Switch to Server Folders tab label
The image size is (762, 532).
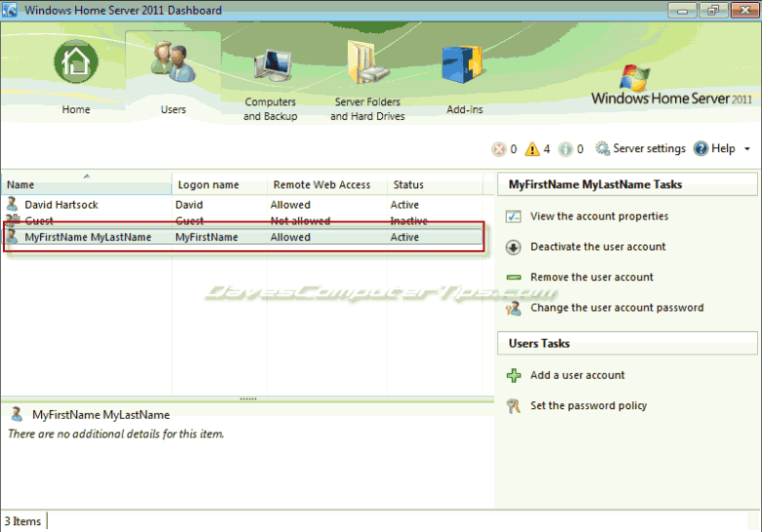(x=367, y=109)
